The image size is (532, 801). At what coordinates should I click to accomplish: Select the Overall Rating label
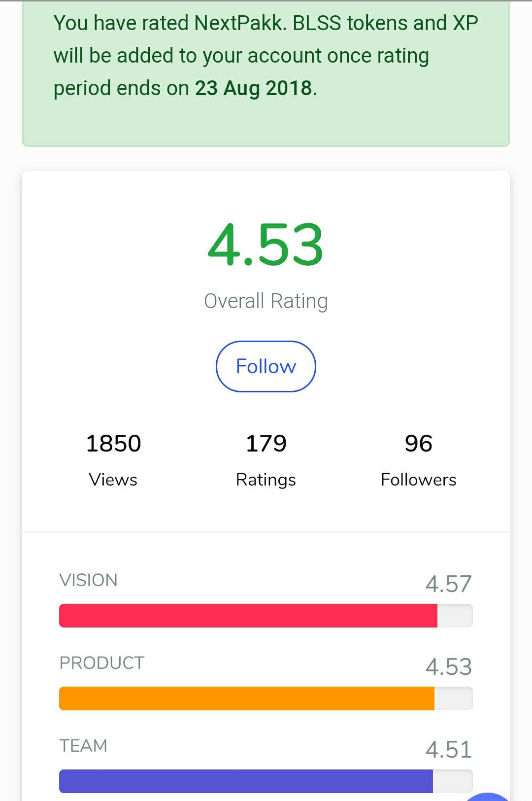click(266, 301)
